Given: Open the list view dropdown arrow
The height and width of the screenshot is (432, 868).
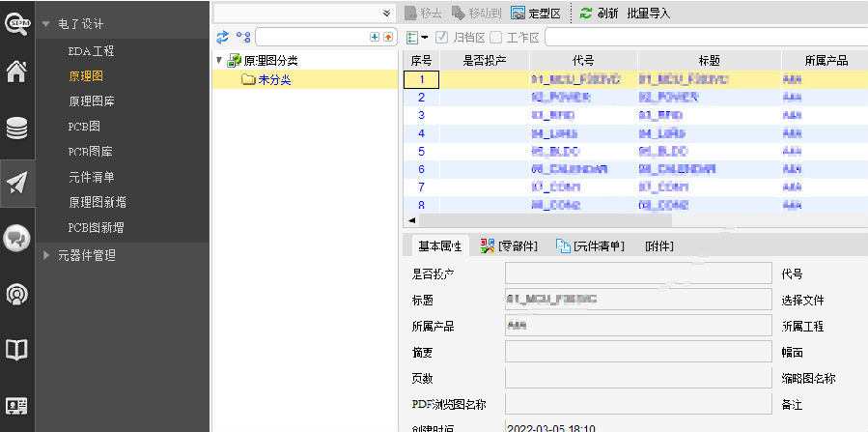Looking at the screenshot, I should pos(425,38).
